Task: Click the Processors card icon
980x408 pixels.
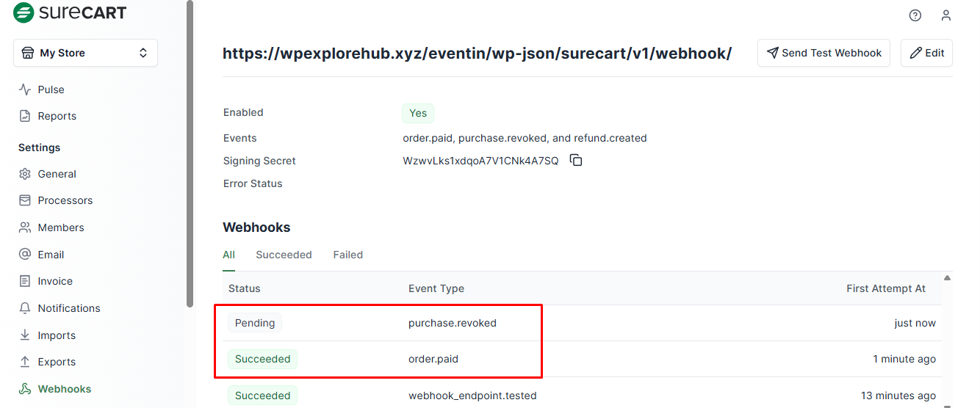Action: click(25, 200)
